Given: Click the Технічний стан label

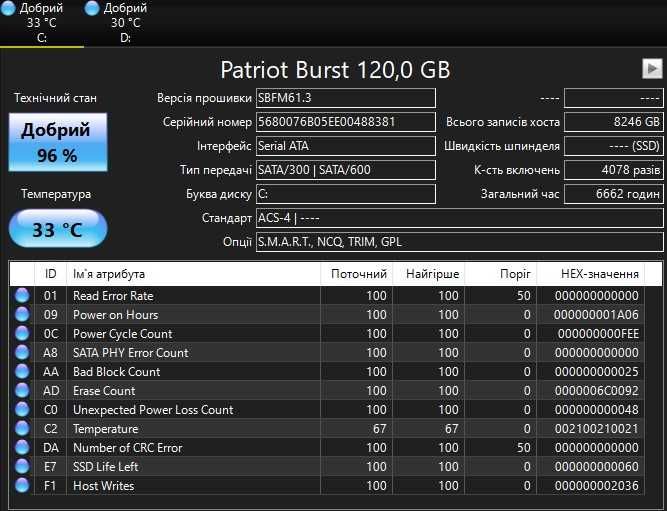Looking at the screenshot, I should (x=55, y=98).
